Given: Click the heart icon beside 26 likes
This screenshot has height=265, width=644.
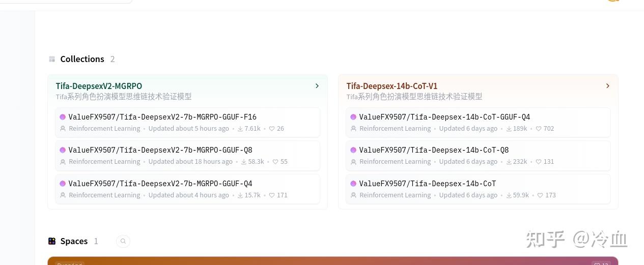Looking at the screenshot, I should coord(272,129).
